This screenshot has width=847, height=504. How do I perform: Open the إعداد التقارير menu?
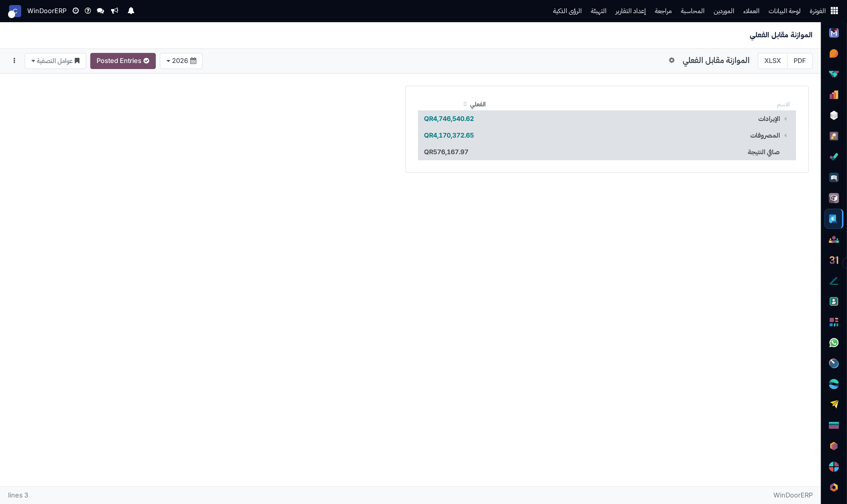coord(630,11)
